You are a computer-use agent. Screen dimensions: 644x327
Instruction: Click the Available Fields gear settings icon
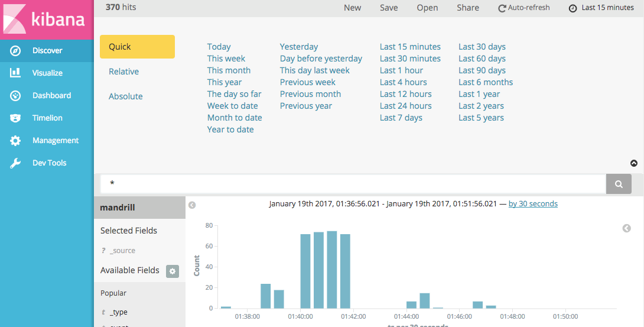point(173,271)
